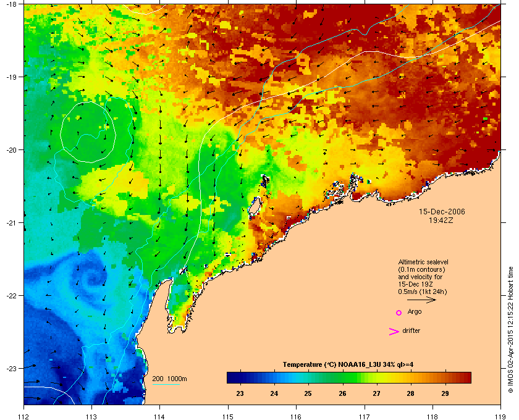Image resolution: width=519 pixels, height=420 pixels.
Task: Click the '23' colorbar tick label
Action: tap(240, 393)
